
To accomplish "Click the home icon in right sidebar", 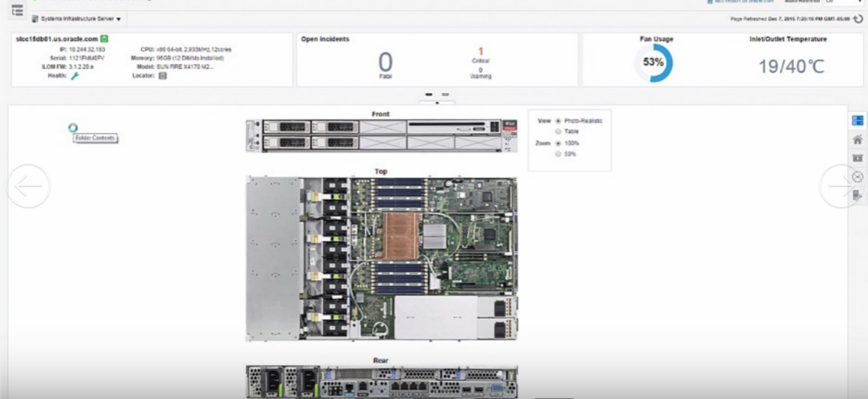I will (857, 140).
